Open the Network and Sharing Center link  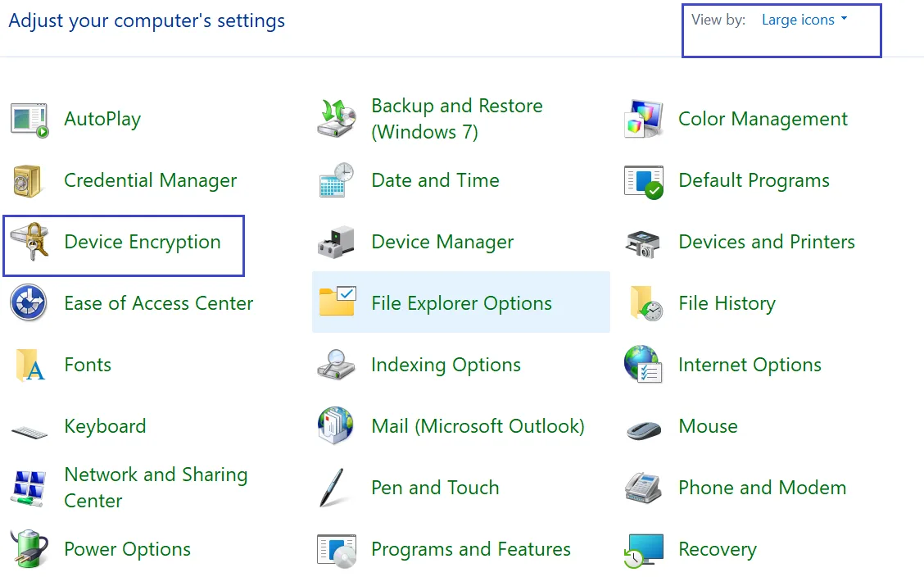pos(155,488)
